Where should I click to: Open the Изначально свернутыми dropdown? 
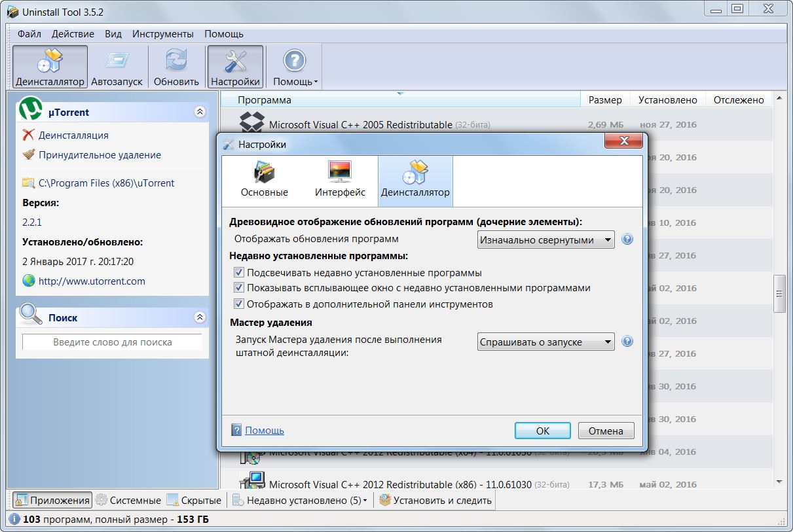click(545, 240)
